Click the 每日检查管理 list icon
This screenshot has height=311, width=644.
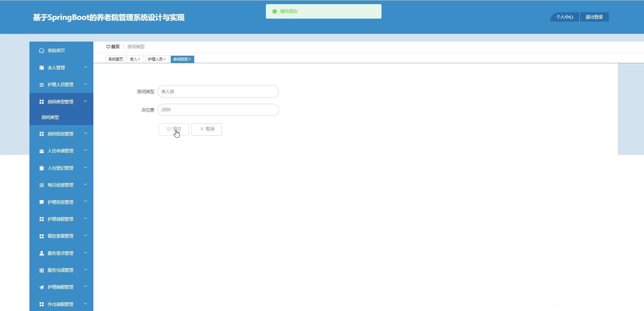pos(42,185)
